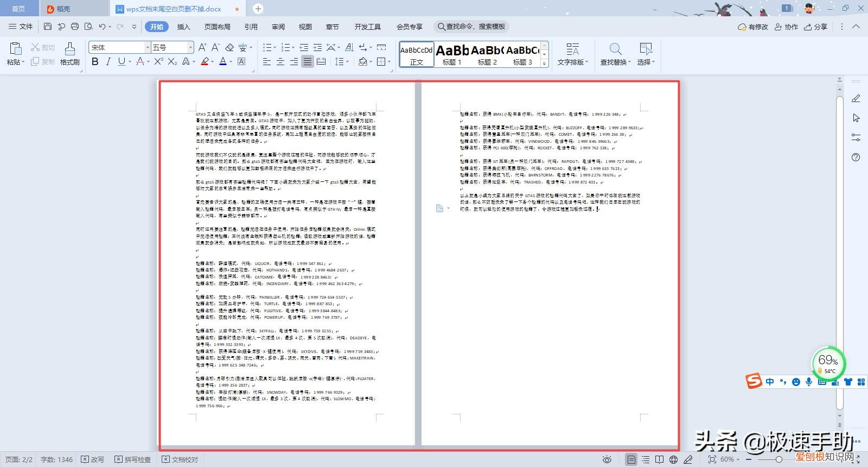
Task: Click the 分享 share button
Action: click(816, 27)
